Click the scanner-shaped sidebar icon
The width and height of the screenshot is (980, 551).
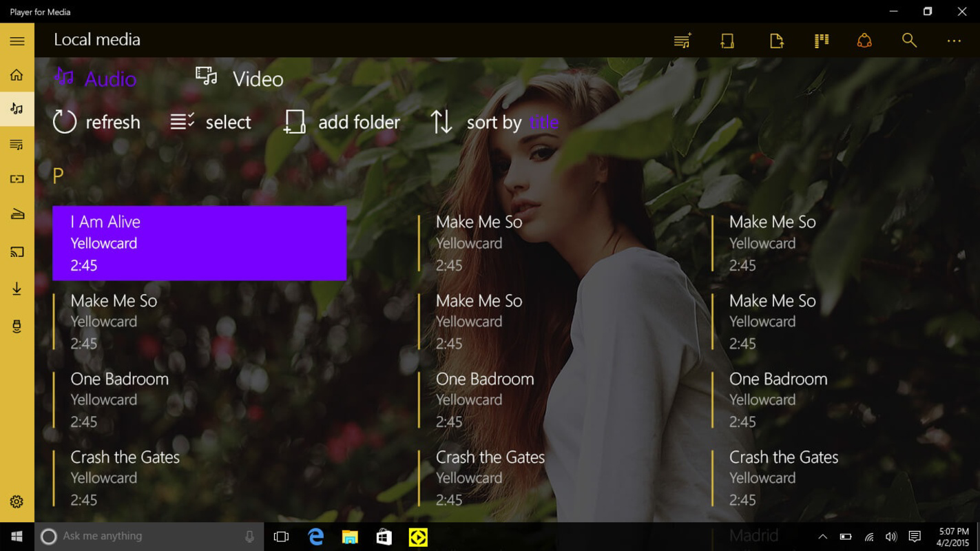pyautogui.click(x=17, y=214)
